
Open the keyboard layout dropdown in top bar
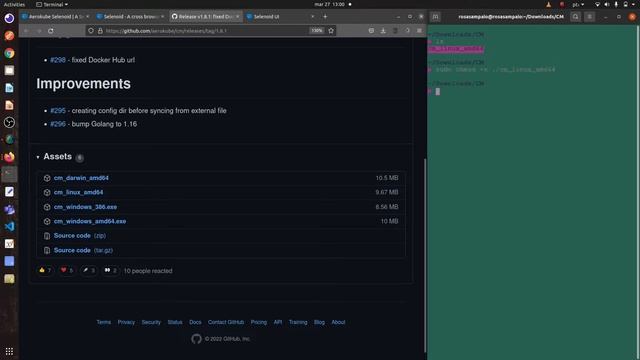tap(578, 4)
